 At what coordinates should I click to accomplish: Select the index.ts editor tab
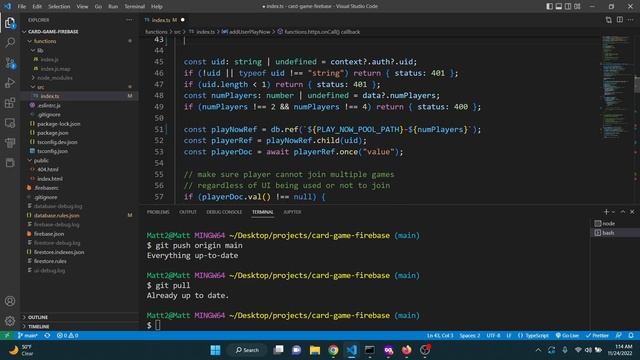pos(164,20)
